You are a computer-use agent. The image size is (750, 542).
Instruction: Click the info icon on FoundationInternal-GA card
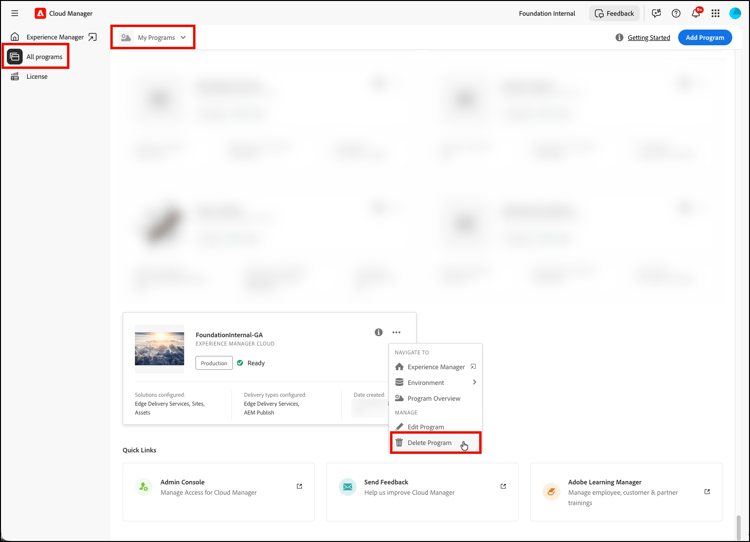coord(378,332)
